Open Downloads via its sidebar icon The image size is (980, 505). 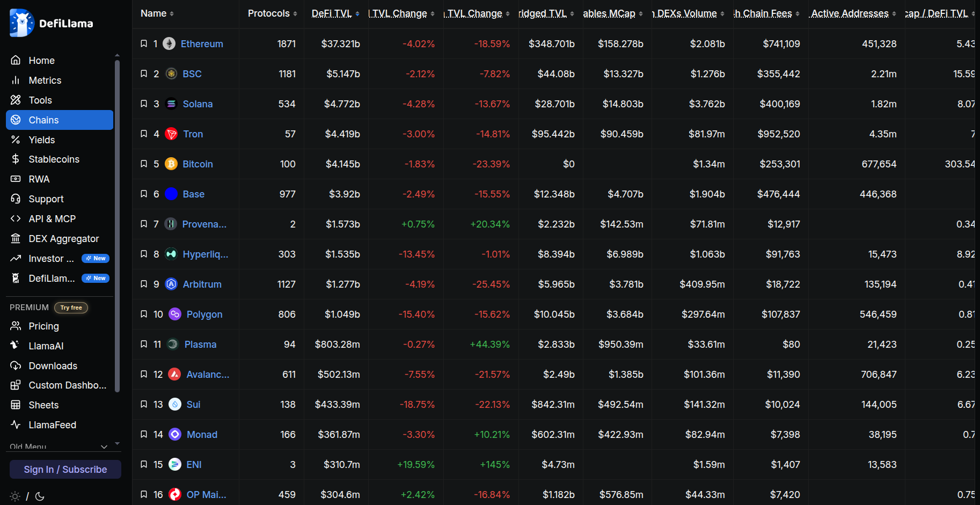click(16, 365)
